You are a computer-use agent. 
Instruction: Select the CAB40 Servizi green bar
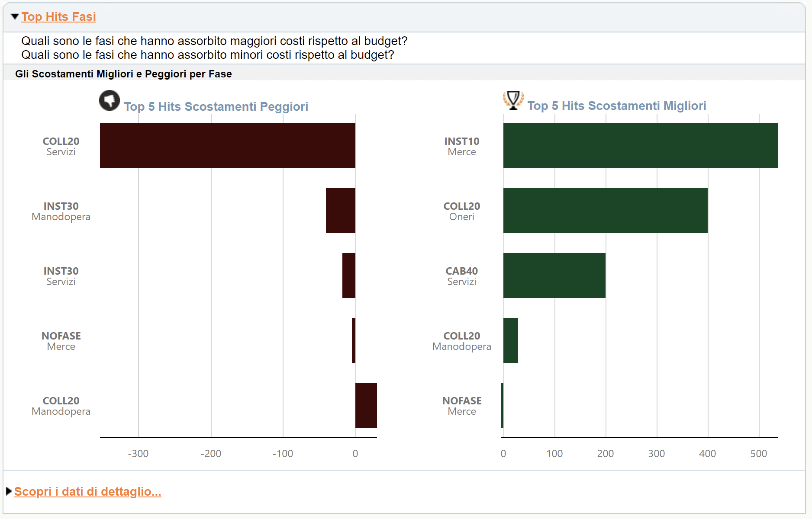click(554, 276)
